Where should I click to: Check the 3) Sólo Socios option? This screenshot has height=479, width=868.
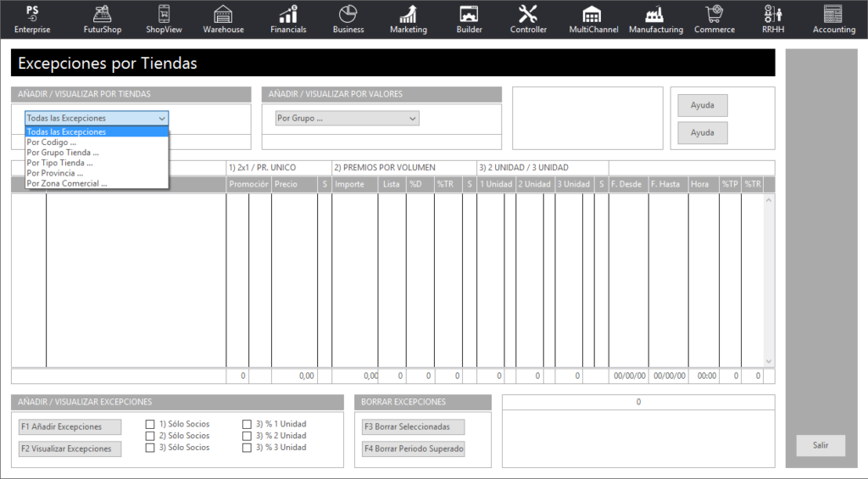click(150, 448)
